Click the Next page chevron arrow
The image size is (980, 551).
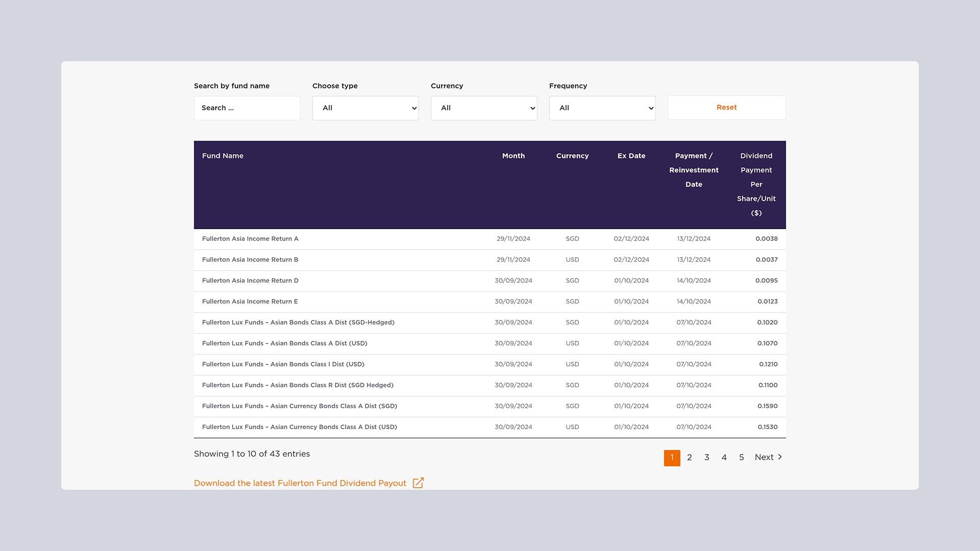pyautogui.click(x=780, y=457)
